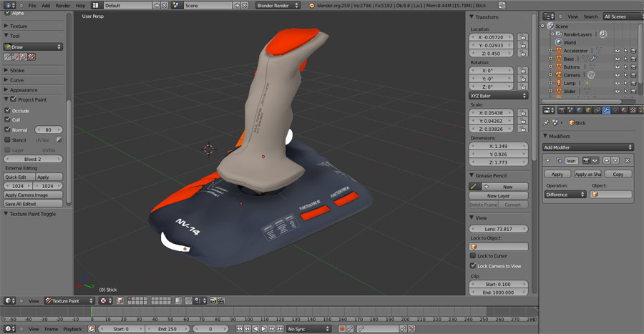
Task: Disable the Cull checkbox
Action: 8,119
